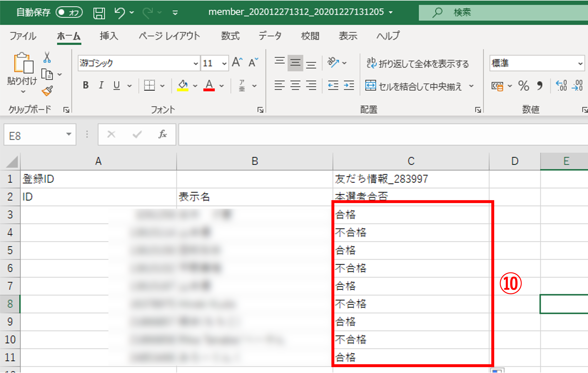Screen dimensions: 588x373
Task: Click the 貼り付け paste icon
Action: 23,63
